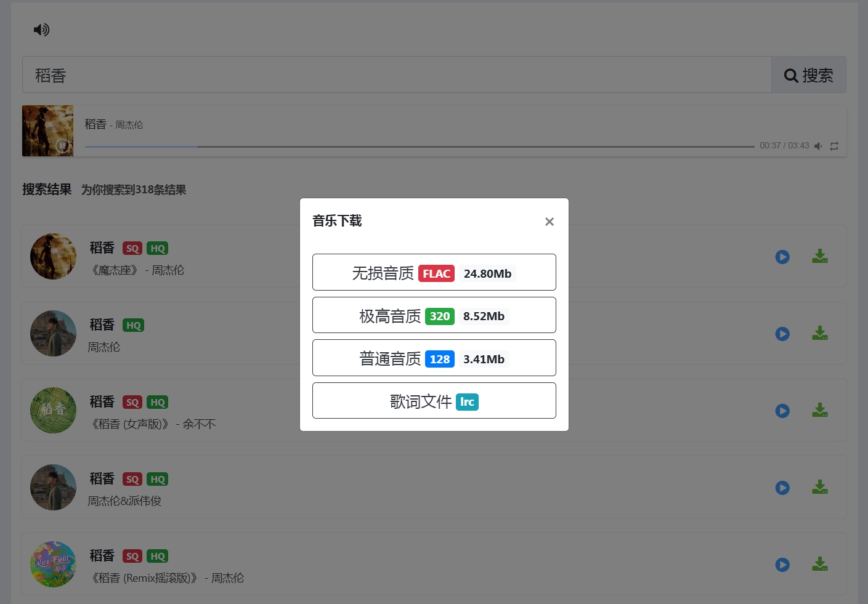Close the 音乐下载 dialog
The height and width of the screenshot is (604, 868).
(x=550, y=222)
